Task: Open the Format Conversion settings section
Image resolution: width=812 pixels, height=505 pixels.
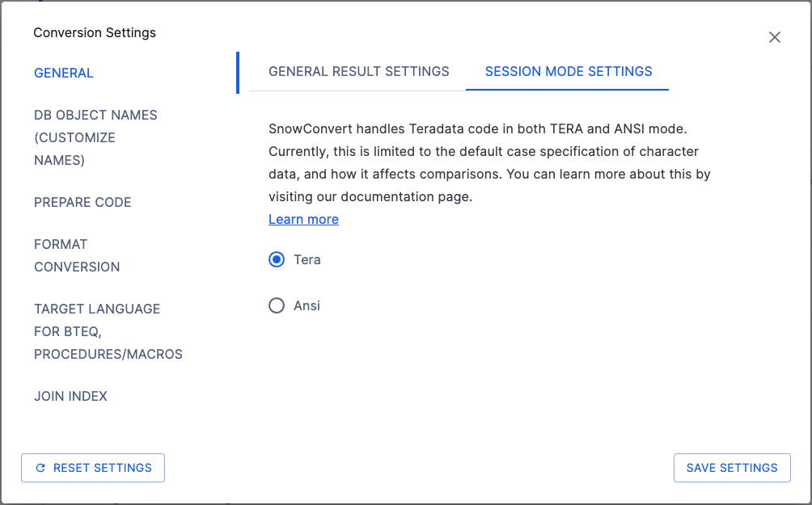Action: [x=77, y=255]
